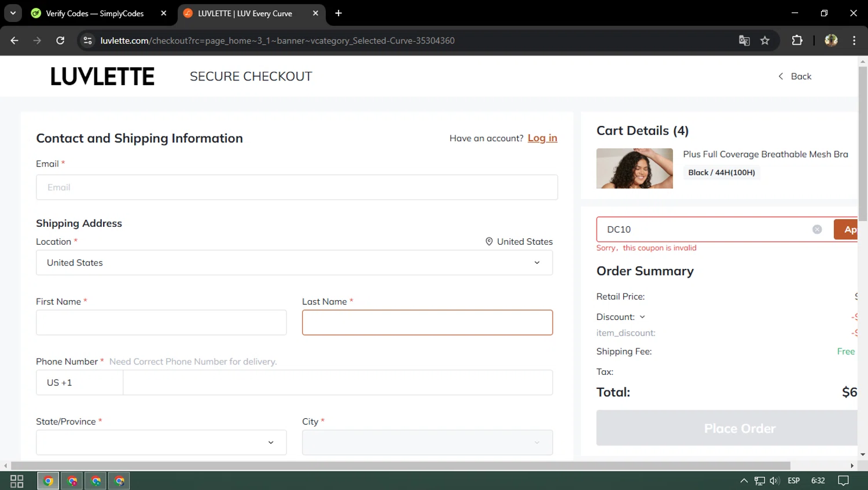868x490 pixels.
Task: Click the scroll up arrow of vertical scrollbar
Action: point(863,61)
